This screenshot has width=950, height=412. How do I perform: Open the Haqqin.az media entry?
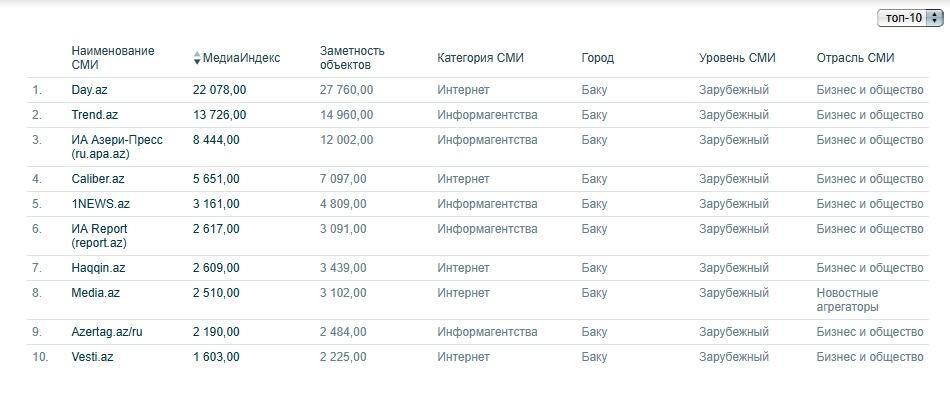(x=99, y=268)
